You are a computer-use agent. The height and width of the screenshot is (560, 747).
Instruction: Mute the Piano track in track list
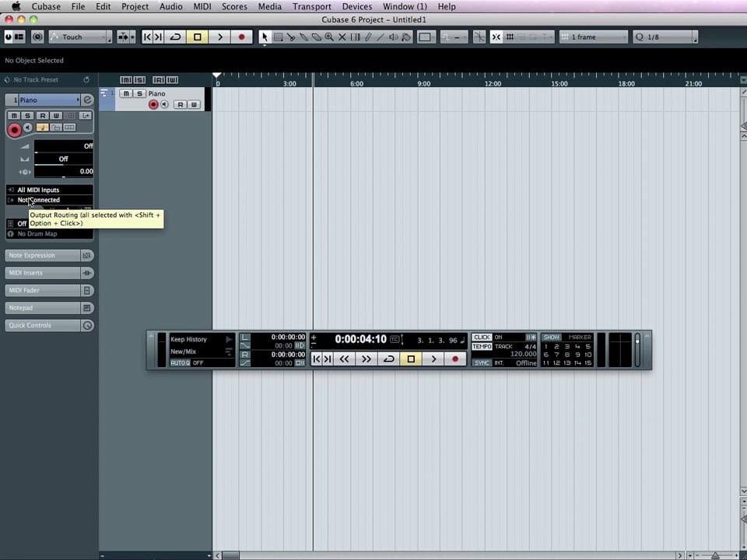point(125,93)
